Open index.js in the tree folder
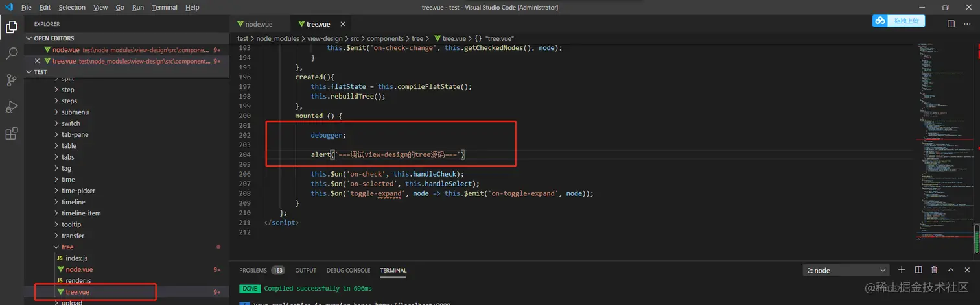 (76, 258)
